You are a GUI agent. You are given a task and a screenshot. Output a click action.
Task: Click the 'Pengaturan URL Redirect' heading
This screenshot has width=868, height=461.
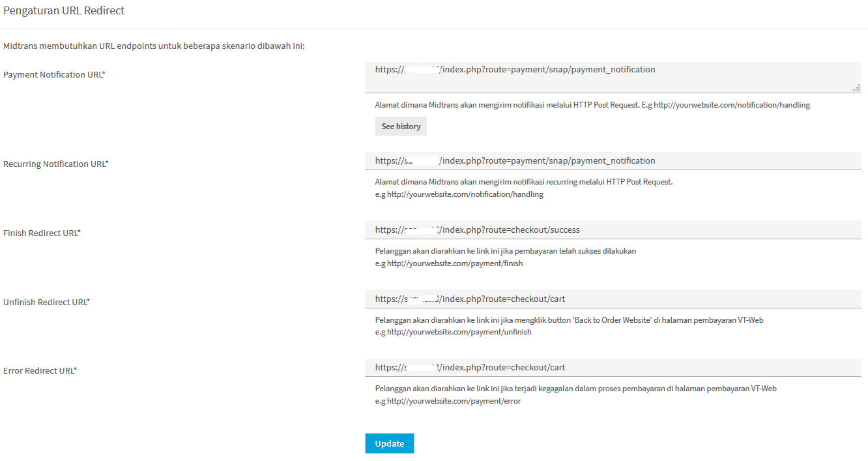pyautogui.click(x=64, y=11)
